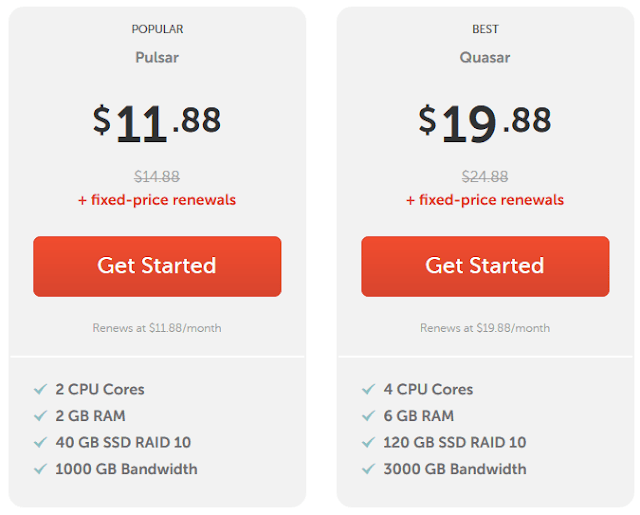Click checkmark icon beside 120 GB SSD RAID 10

click(368, 442)
